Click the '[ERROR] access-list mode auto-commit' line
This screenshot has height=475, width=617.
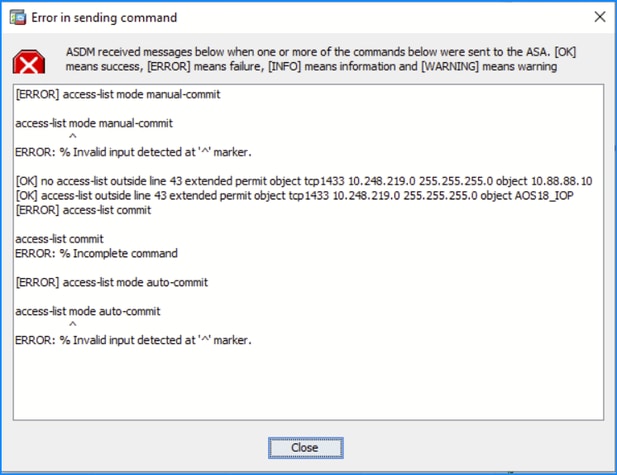pyautogui.click(x=112, y=283)
